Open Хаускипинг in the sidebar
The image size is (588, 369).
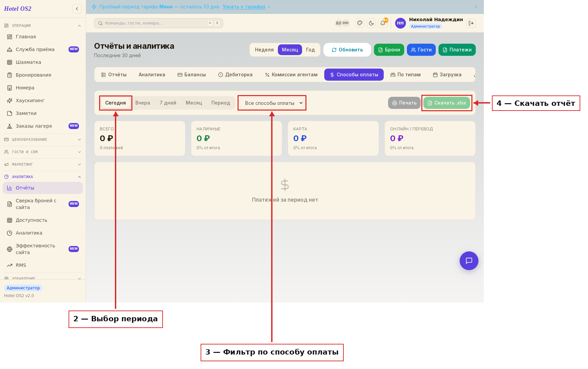[43, 100]
